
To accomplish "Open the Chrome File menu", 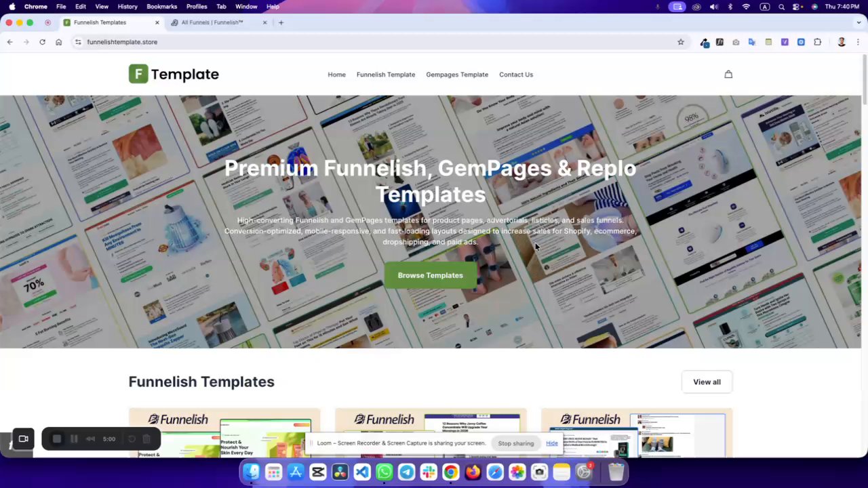I will [61, 7].
